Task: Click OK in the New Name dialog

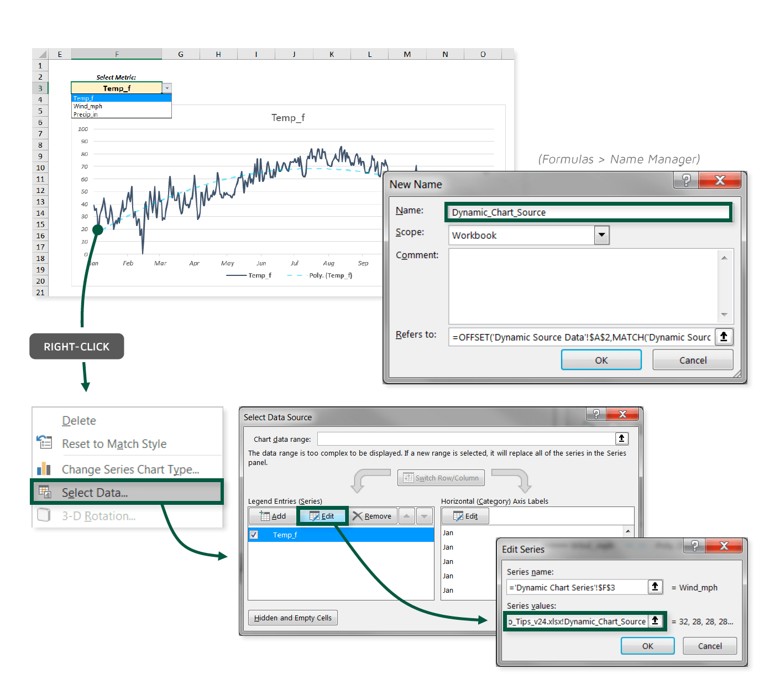Action: 601,359
